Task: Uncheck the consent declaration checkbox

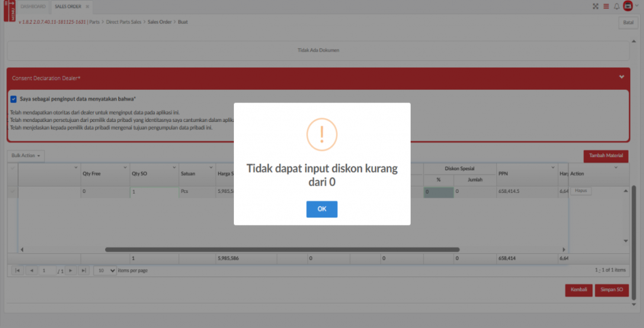Action: pyautogui.click(x=13, y=99)
